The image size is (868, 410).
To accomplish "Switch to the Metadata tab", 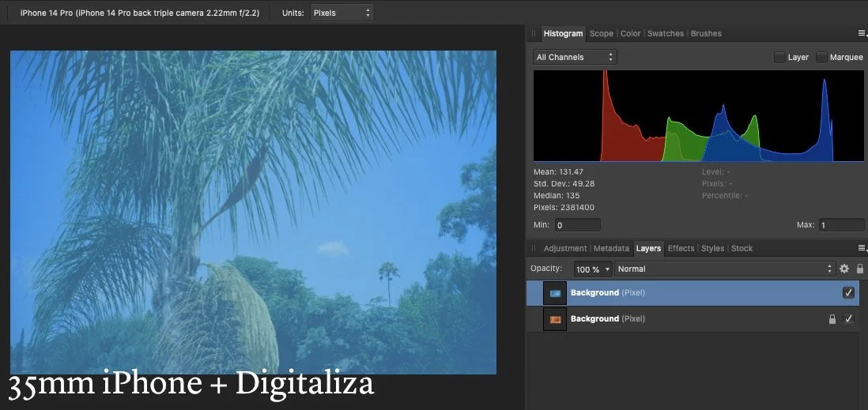I will pos(611,248).
